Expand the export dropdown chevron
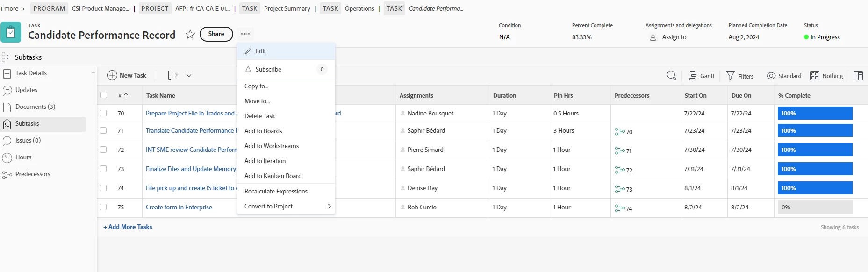This screenshot has height=272, width=868. click(189, 75)
